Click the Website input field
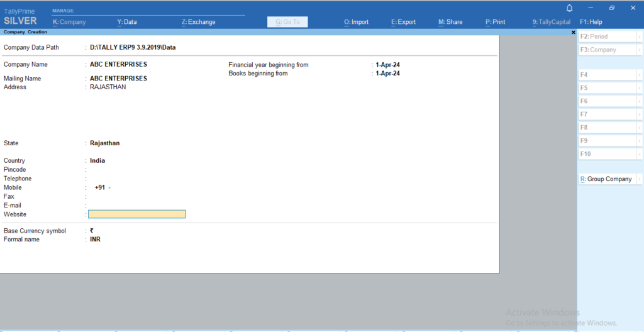The width and height of the screenshot is (644, 332). [137, 214]
